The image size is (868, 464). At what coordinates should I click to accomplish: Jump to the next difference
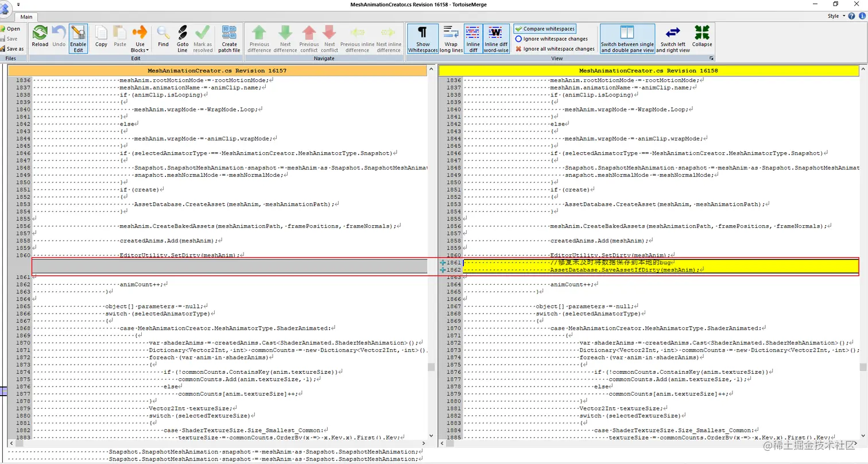285,38
